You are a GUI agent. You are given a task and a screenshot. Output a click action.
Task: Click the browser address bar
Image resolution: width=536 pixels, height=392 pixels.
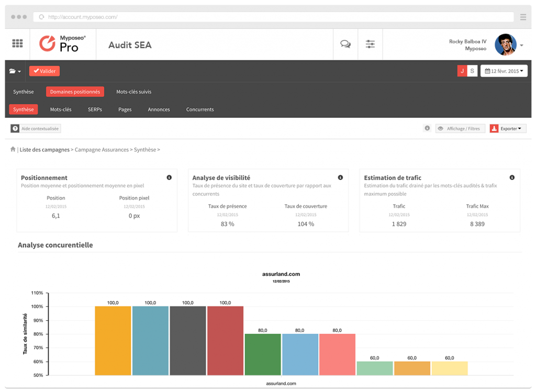click(x=273, y=17)
